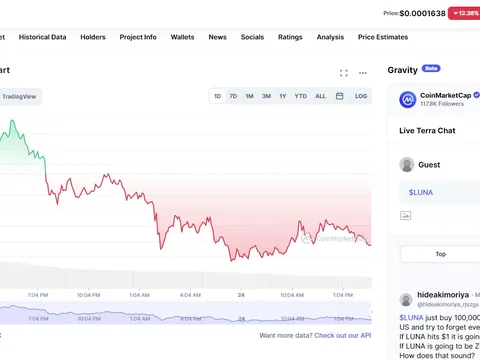Image resolution: width=480 pixels, height=360 pixels.
Task: Attach an image using the picture icon
Action: [x=405, y=216]
